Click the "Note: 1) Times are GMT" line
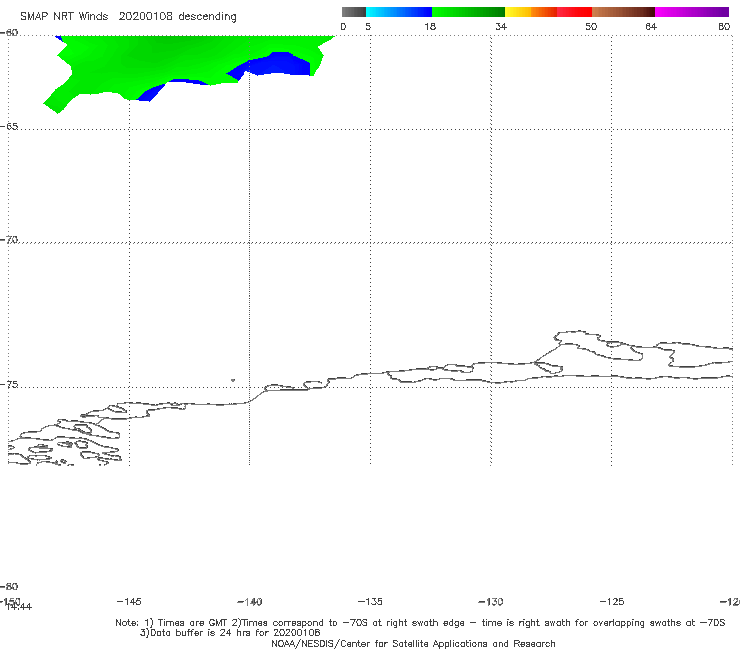The width and height of the screenshot is (740, 650). [x=420, y=623]
